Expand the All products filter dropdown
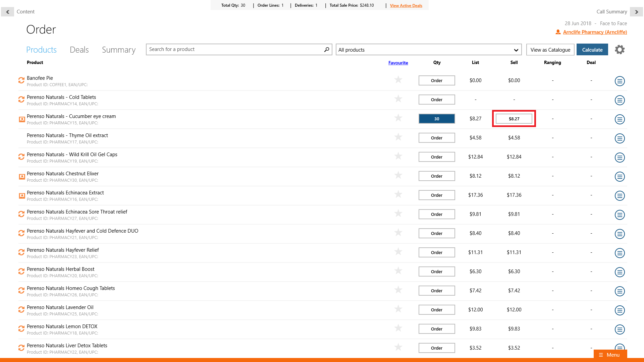 pos(428,50)
